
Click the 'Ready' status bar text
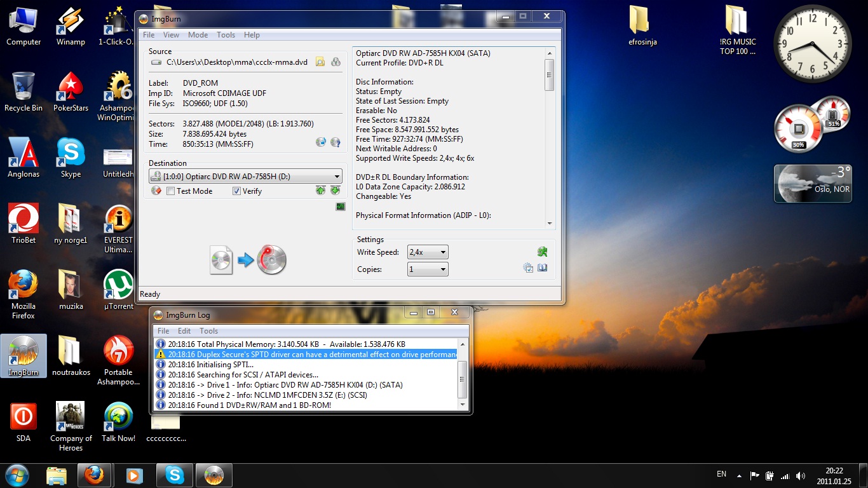[x=150, y=294]
